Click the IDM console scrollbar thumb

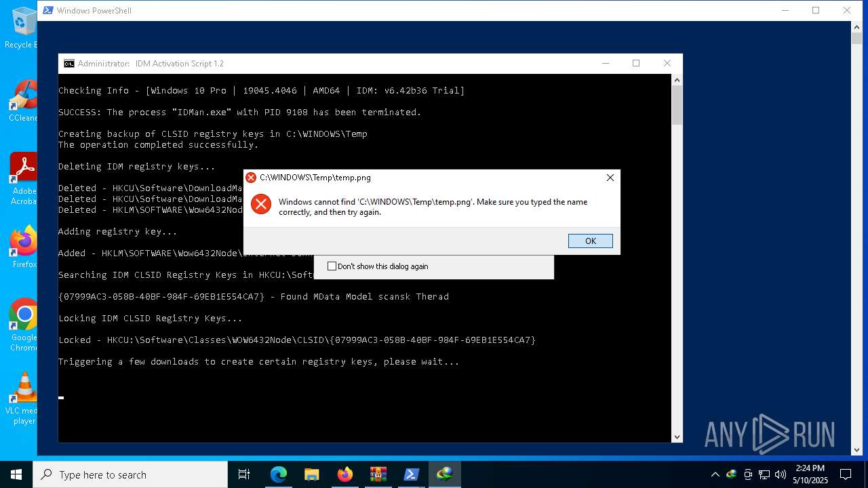677,106
